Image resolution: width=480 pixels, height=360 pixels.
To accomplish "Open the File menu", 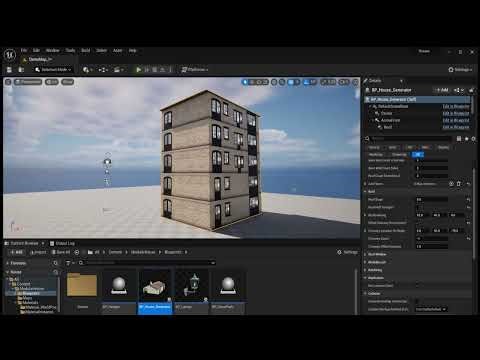I will [24, 50].
